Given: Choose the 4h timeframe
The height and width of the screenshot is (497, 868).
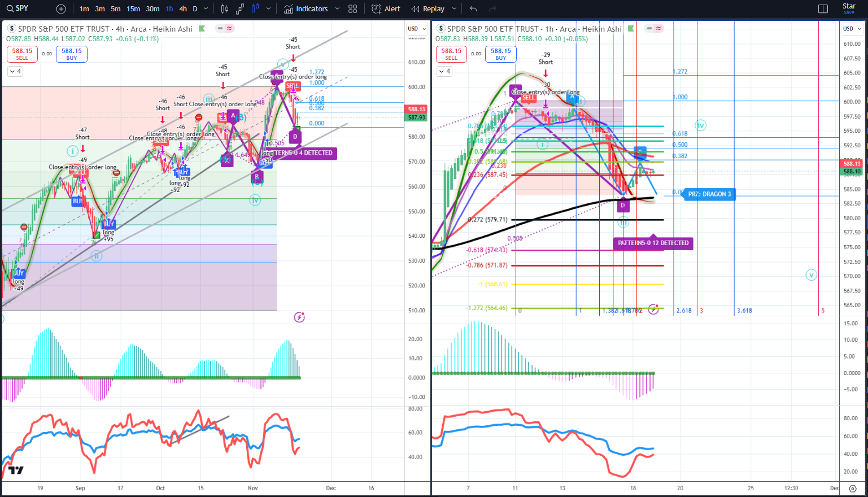Looking at the screenshot, I should pyautogui.click(x=183, y=9).
